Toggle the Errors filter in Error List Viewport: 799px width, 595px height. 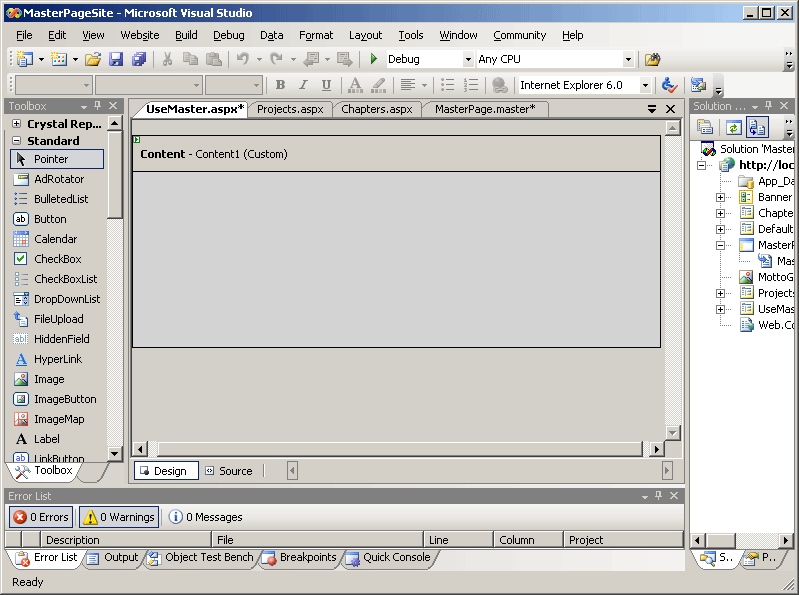[41, 517]
